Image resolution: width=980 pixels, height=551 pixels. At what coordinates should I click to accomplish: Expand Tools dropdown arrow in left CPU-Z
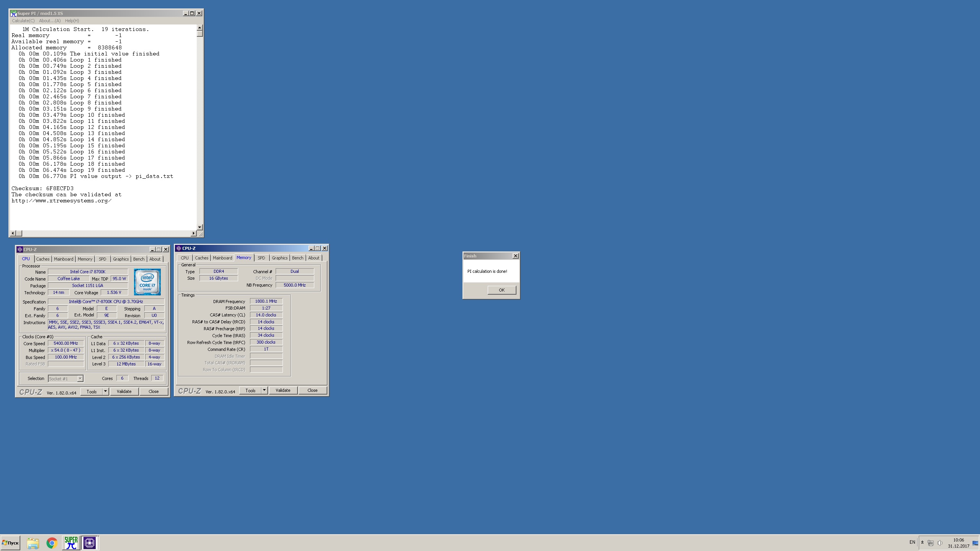click(x=106, y=391)
